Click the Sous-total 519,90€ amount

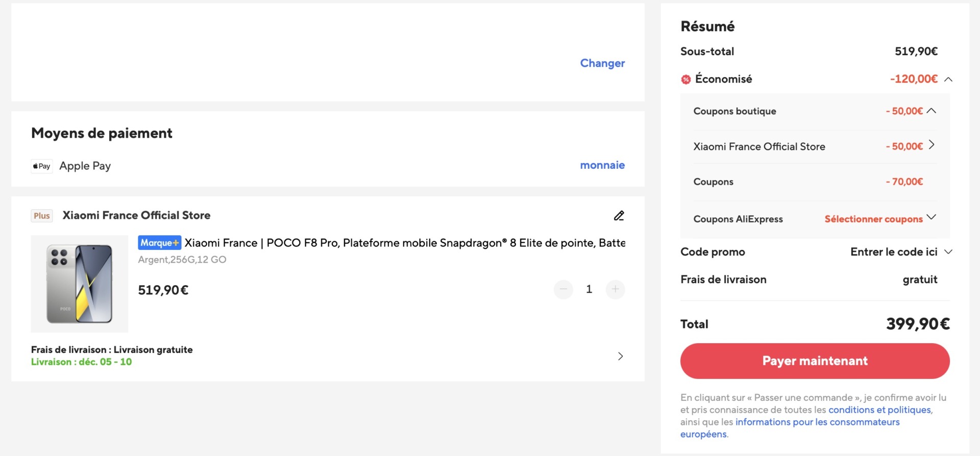916,52
